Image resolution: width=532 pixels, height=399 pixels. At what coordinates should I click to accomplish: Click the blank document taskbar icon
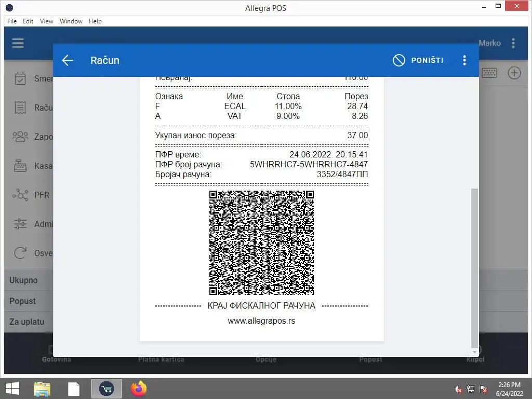point(74,389)
